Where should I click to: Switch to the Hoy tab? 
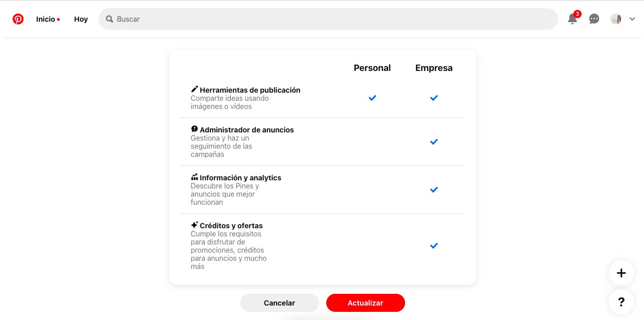coord(81,19)
